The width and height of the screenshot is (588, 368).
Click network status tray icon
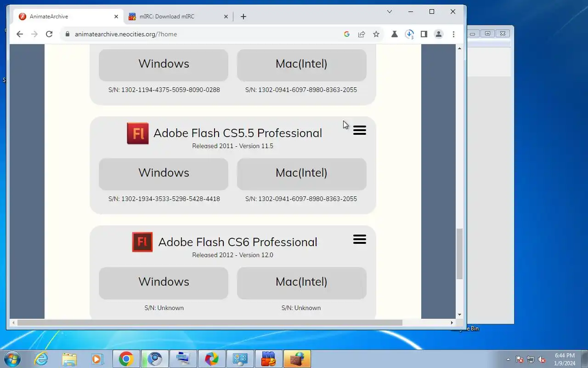(x=531, y=359)
